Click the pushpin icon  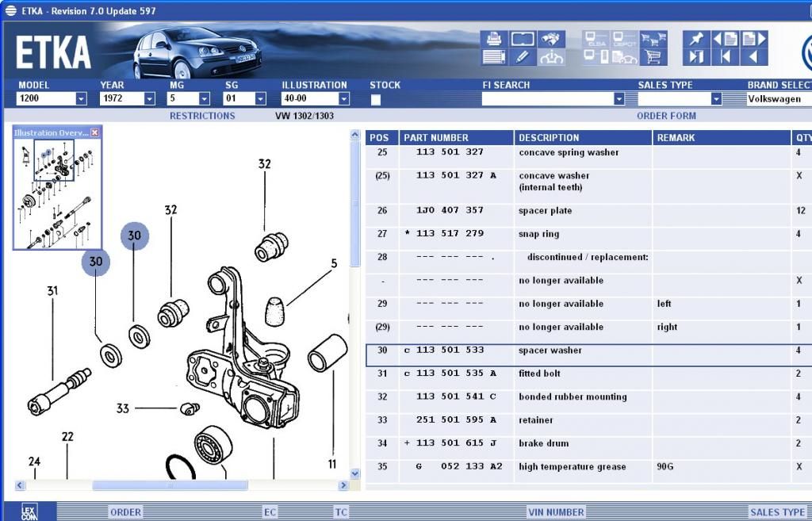[x=696, y=39]
